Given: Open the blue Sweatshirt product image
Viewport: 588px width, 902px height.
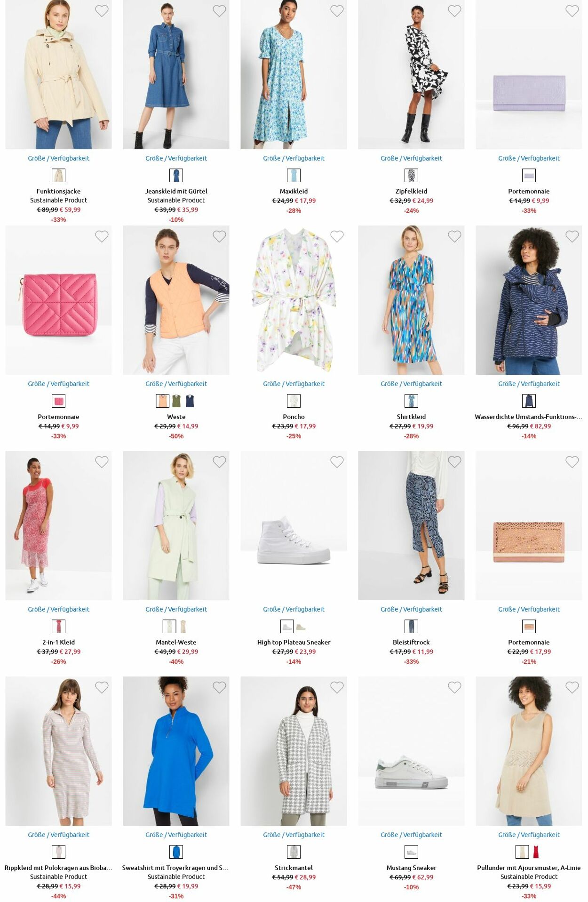Looking at the screenshot, I should [176, 751].
